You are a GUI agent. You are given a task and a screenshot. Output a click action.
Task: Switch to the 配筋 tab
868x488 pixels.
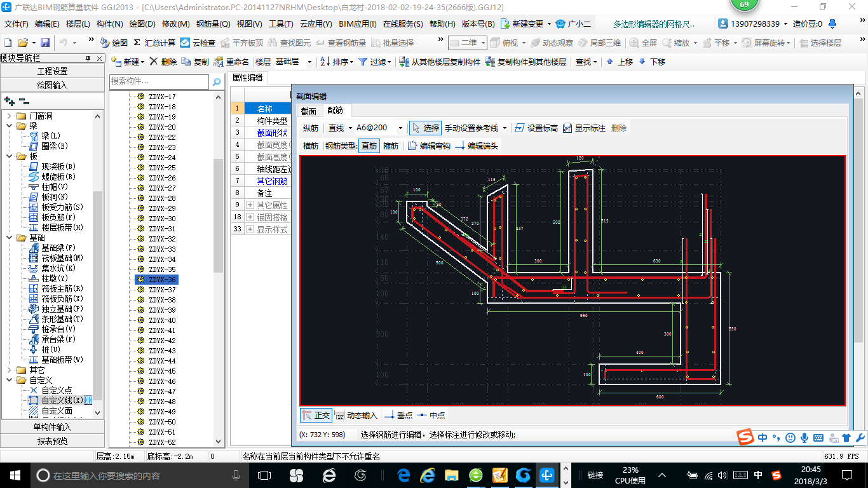[x=335, y=111]
